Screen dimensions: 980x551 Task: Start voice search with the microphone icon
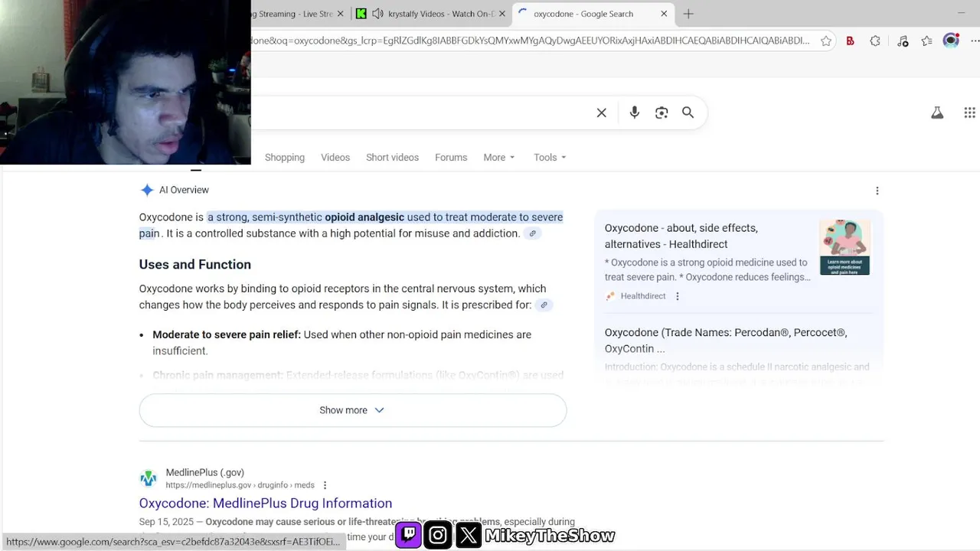coord(634,112)
